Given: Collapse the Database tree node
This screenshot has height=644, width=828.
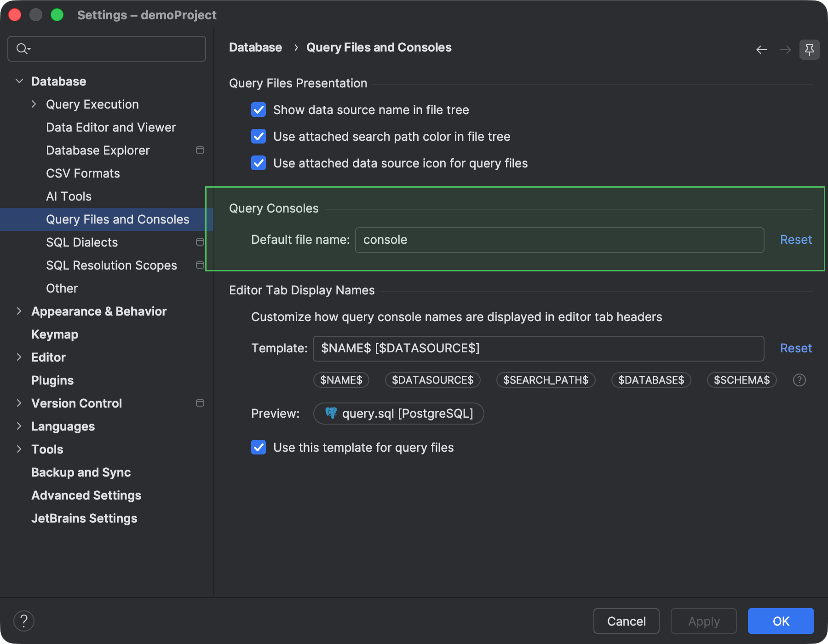Looking at the screenshot, I should tap(19, 81).
